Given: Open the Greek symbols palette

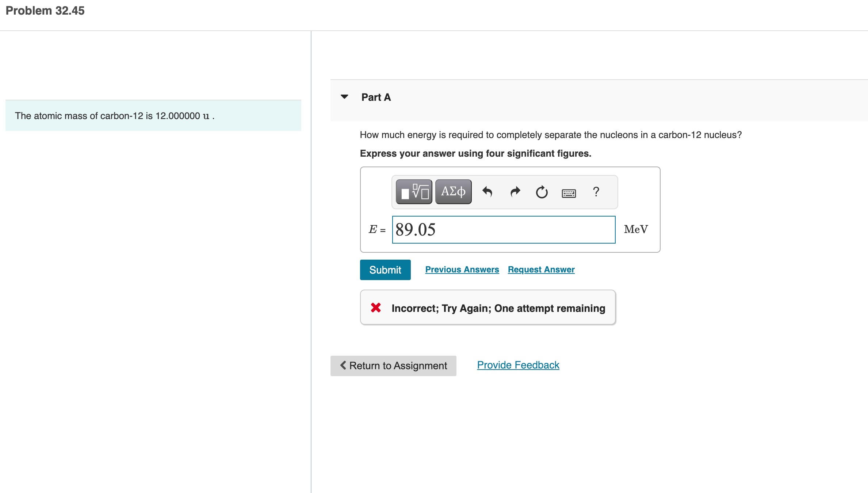Looking at the screenshot, I should click(x=453, y=192).
